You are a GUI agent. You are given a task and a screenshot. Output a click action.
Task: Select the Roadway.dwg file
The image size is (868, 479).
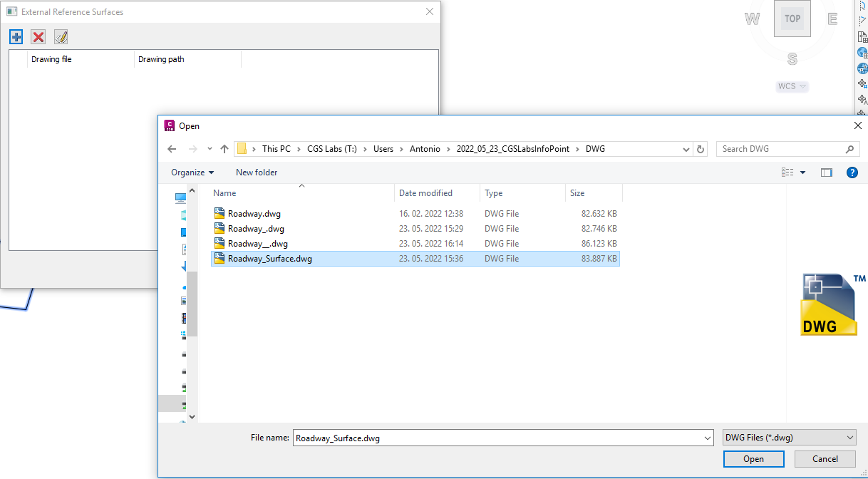pos(254,214)
